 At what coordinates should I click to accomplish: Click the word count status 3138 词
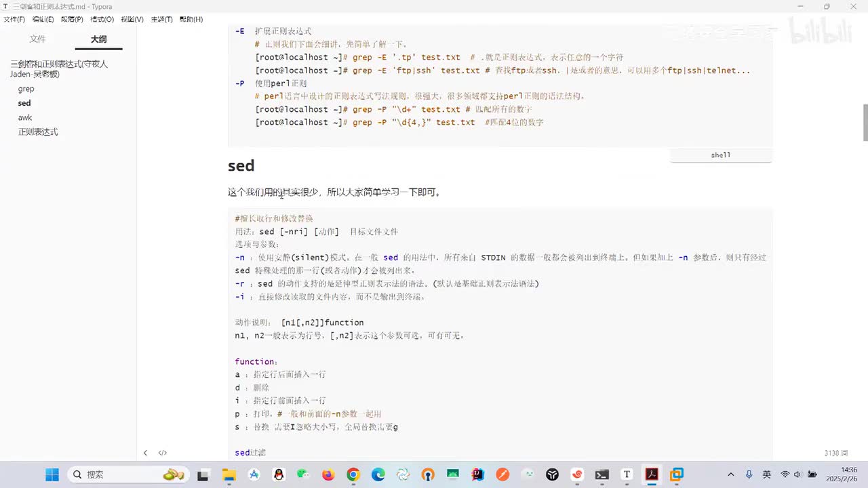point(836,453)
